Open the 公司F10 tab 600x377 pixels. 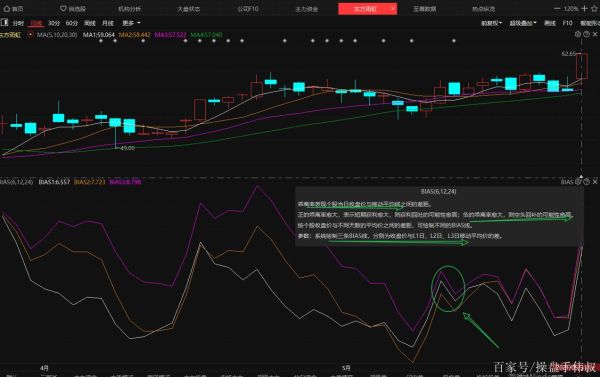coord(248,8)
